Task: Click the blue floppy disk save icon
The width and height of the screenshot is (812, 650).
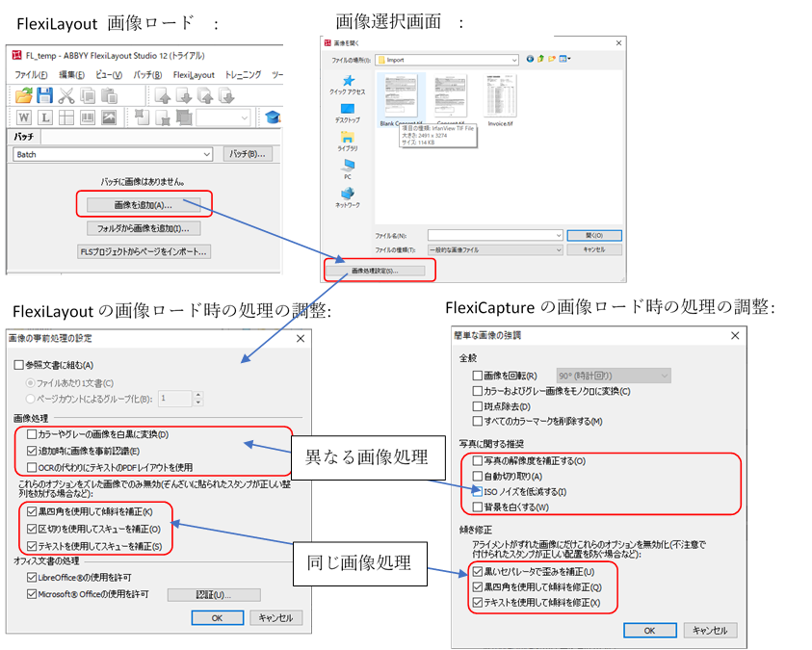Action: click(x=45, y=94)
